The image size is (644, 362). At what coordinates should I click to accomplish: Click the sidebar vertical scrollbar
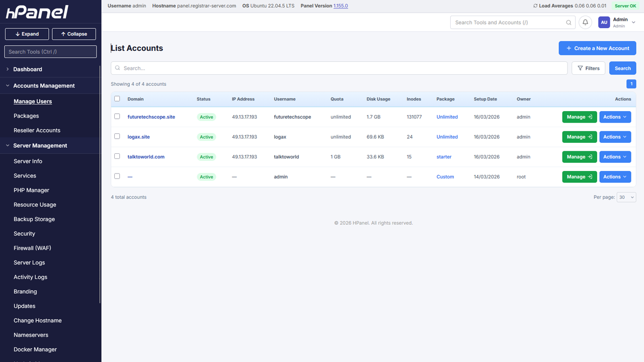(100, 185)
